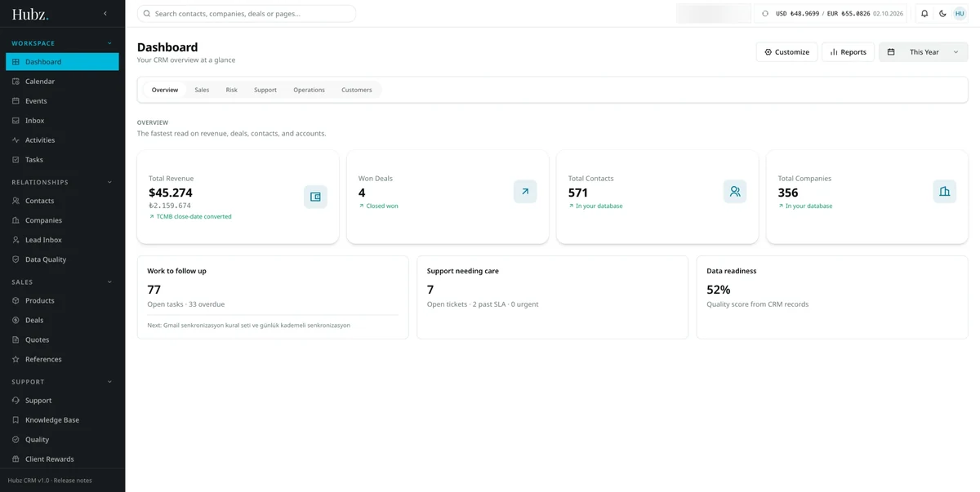This screenshot has width=980, height=492.
Task: Open Dashboard in the sidebar
Action: pyautogui.click(x=62, y=62)
